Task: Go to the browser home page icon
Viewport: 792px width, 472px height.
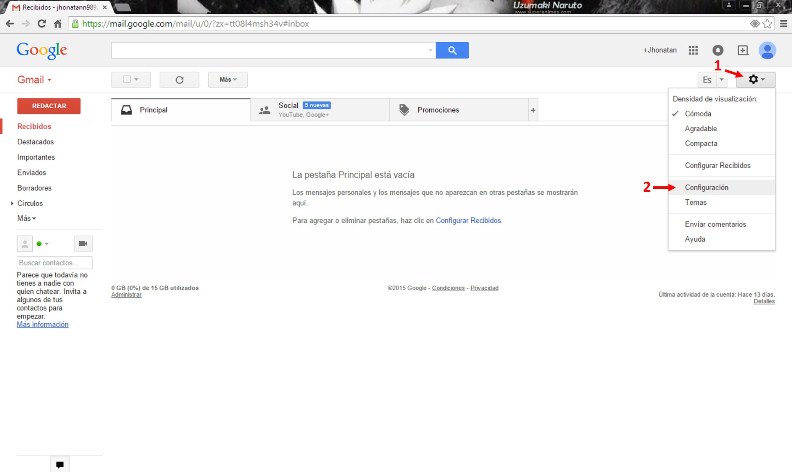Action: 58,24
